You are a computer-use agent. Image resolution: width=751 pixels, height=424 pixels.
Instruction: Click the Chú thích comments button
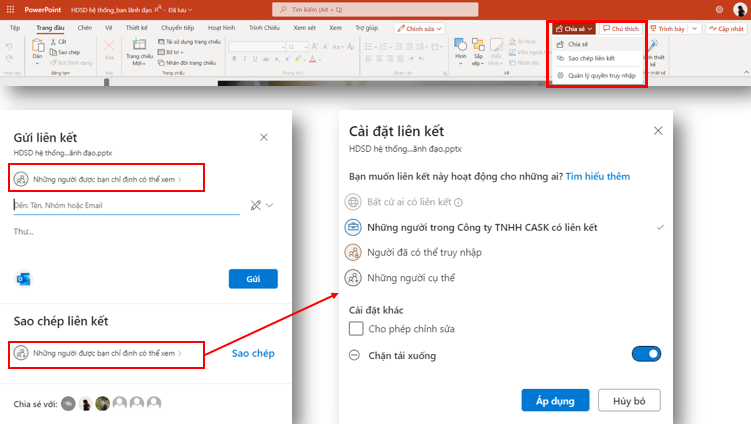click(x=621, y=29)
